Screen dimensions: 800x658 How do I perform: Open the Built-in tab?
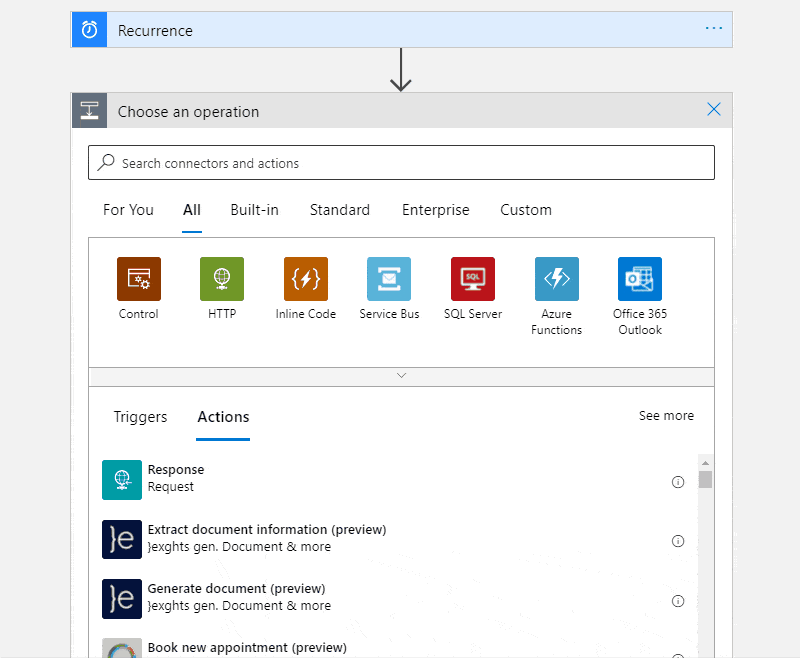click(254, 210)
